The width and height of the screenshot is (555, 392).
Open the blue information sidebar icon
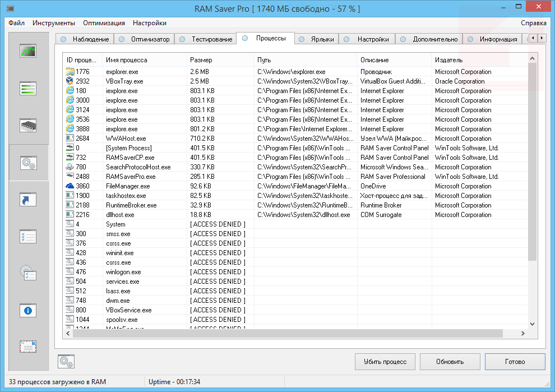point(28,311)
